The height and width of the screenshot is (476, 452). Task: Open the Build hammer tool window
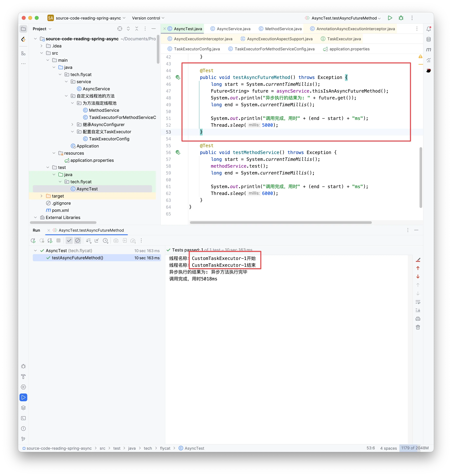pyautogui.click(x=23, y=377)
